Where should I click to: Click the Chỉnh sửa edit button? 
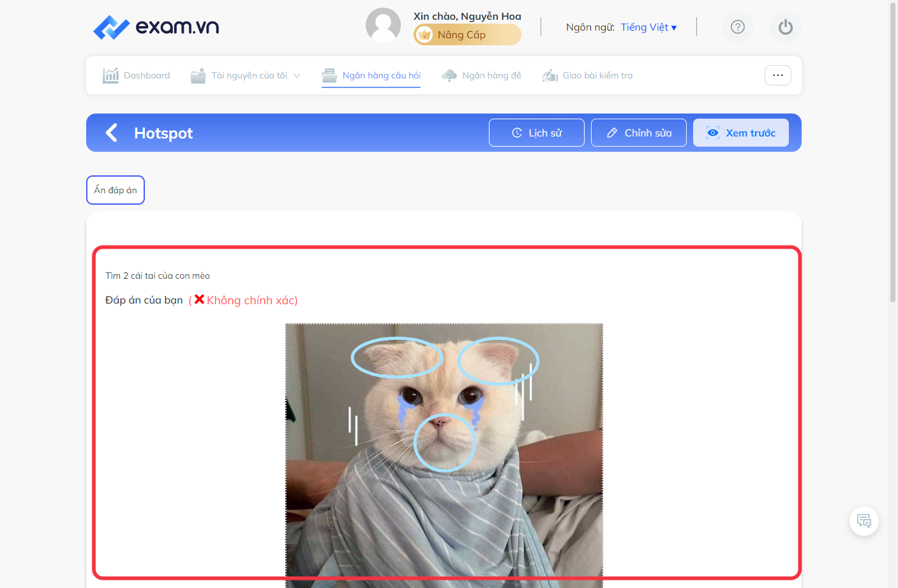point(639,133)
